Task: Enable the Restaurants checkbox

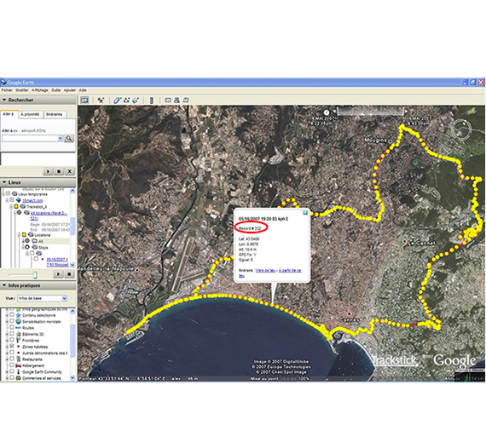Action: [12, 359]
